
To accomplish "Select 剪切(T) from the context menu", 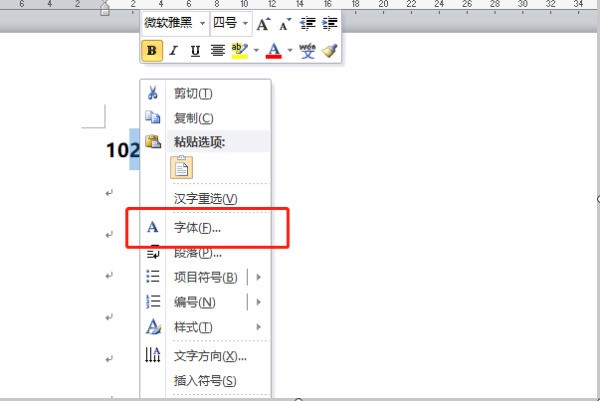I will 193,93.
